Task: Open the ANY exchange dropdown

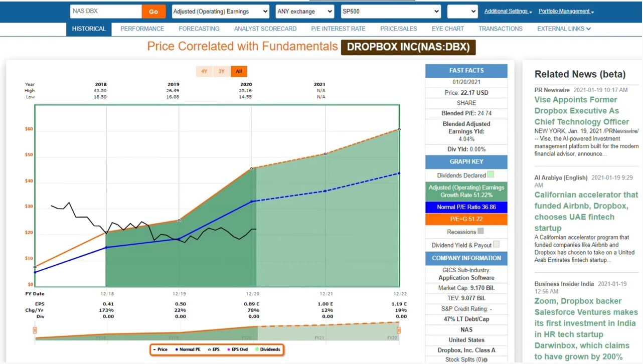Action: (x=304, y=12)
